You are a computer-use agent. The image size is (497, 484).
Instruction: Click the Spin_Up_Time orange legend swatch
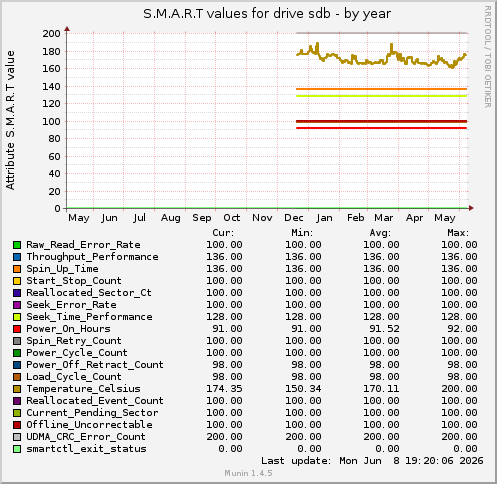coord(17,269)
